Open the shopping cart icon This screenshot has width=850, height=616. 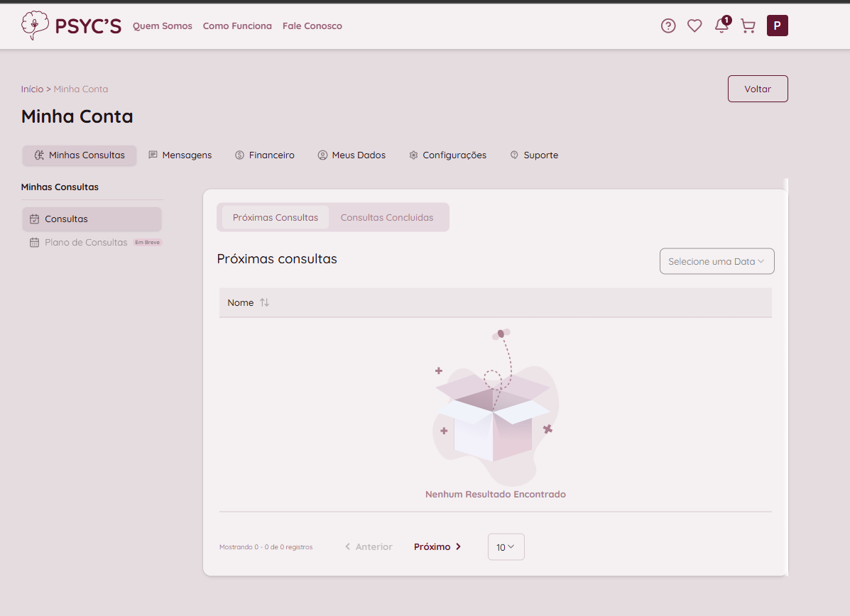748,26
